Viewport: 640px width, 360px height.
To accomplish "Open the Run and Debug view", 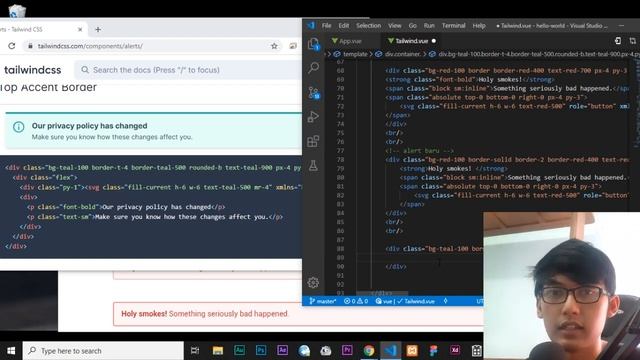I will 313,117.
